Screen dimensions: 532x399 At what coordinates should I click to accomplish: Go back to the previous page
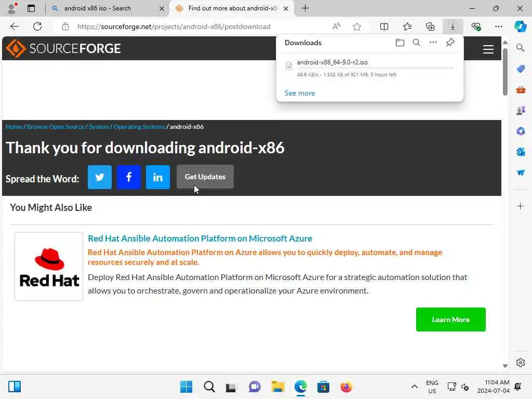14,26
